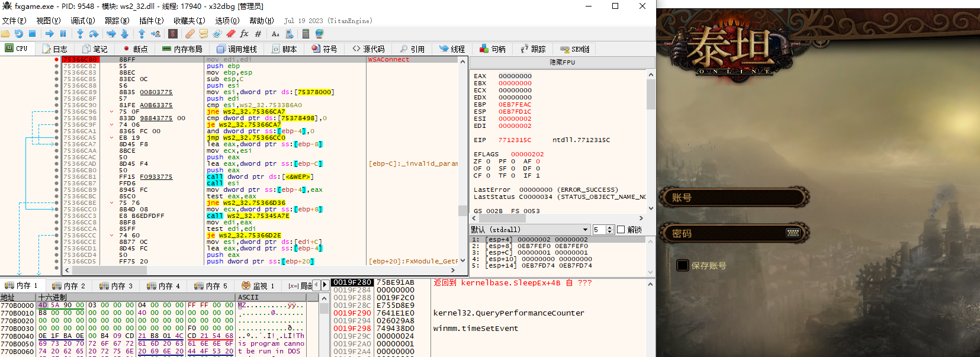Click the 密码 input field
Viewport: 980px width, 357px height.
[734, 233]
